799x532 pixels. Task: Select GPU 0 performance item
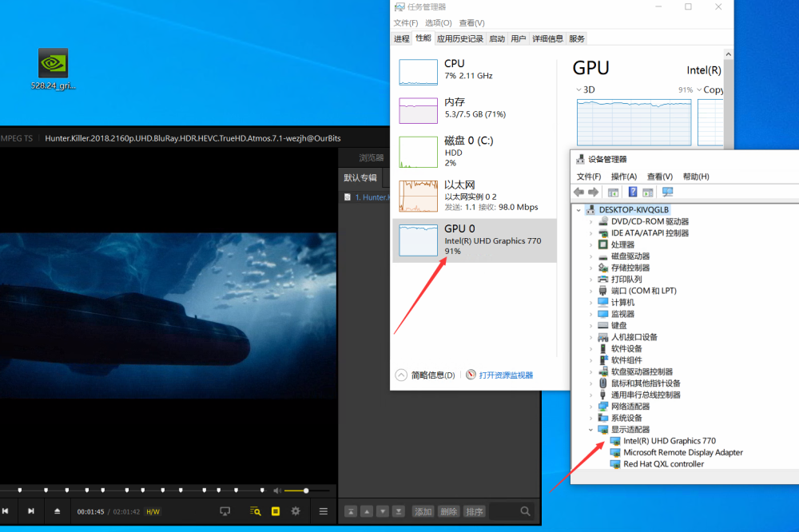[475, 240]
